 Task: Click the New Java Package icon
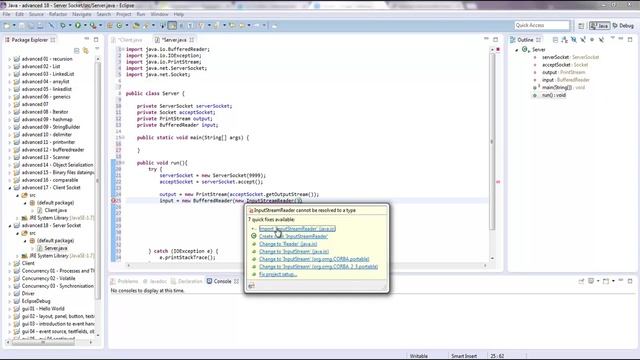click(109, 26)
